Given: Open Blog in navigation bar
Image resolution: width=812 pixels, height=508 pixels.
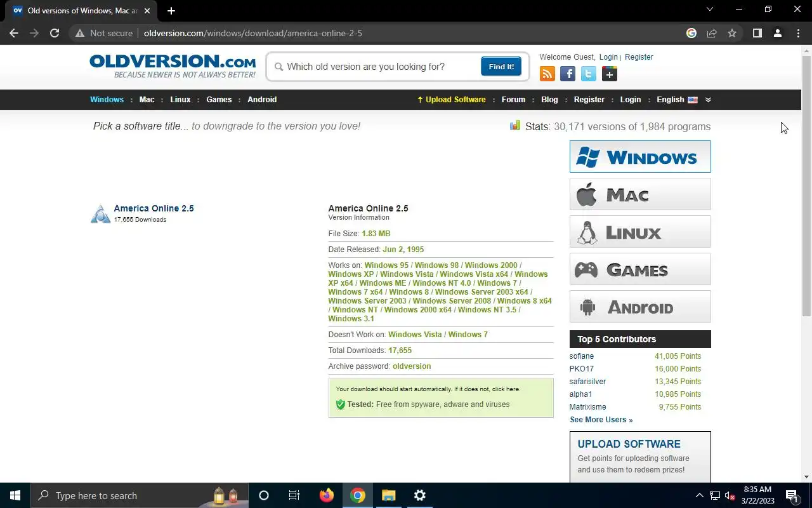Looking at the screenshot, I should click(549, 100).
